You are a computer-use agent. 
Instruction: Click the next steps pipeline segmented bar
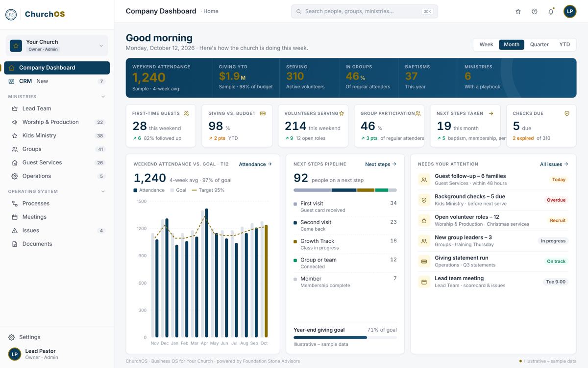point(345,190)
